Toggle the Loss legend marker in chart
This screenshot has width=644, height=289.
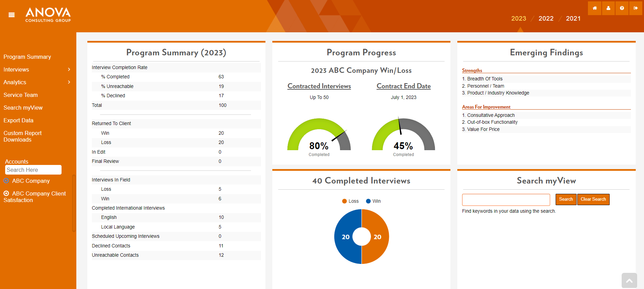pyautogui.click(x=345, y=201)
